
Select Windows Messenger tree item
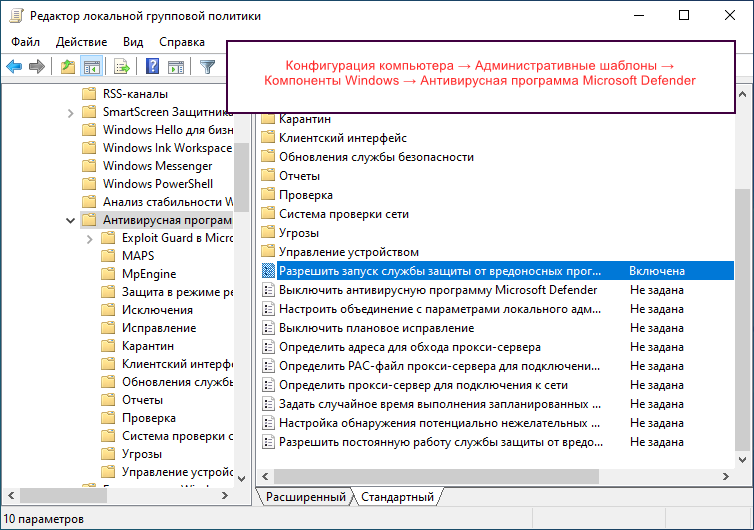coord(157,166)
